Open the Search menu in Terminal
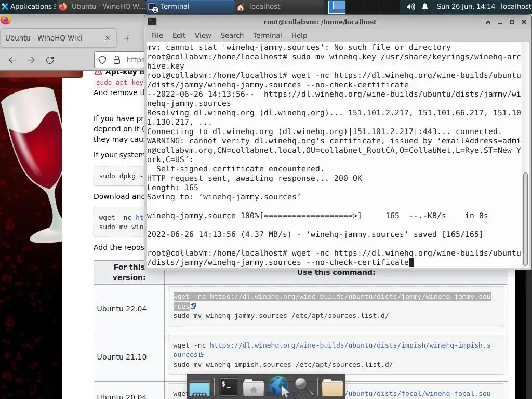The height and width of the screenshot is (399, 532). coord(232,35)
